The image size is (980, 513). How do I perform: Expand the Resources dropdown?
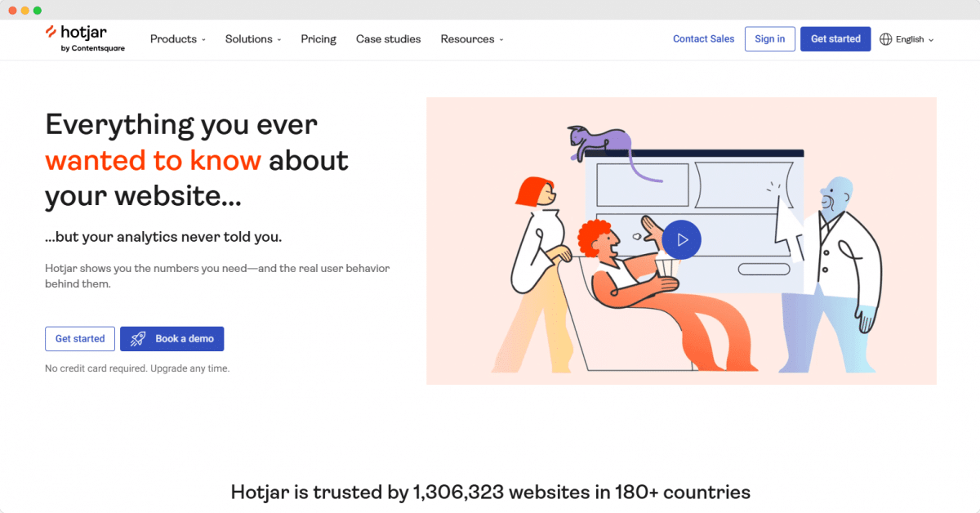[x=472, y=39]
